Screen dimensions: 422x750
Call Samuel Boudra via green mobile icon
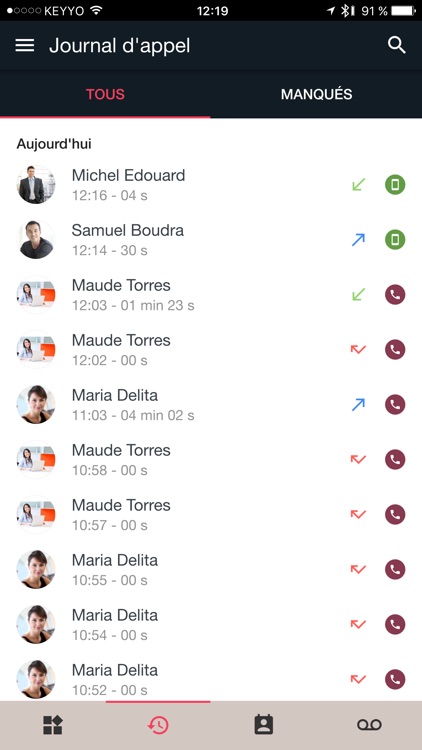395,240
